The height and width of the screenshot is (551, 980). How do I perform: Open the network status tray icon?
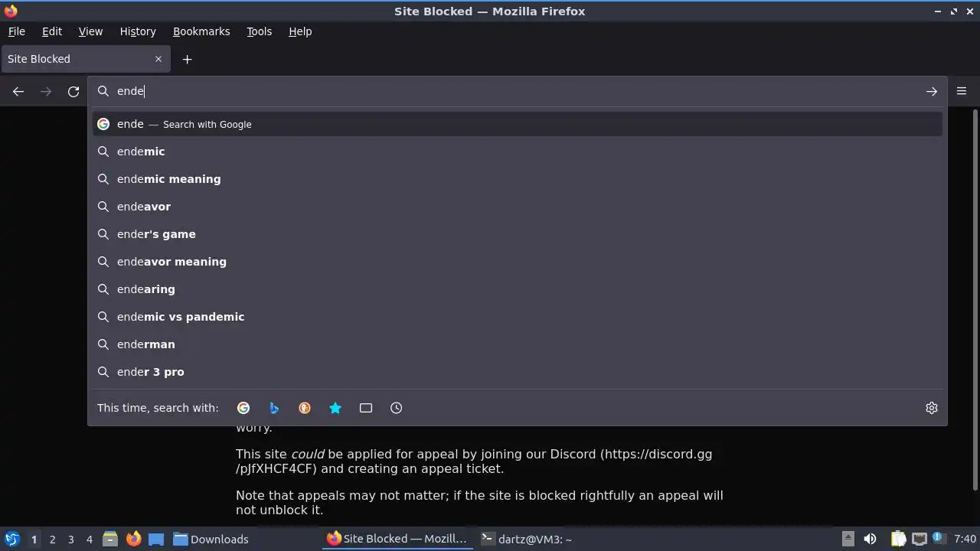point(920,539)
